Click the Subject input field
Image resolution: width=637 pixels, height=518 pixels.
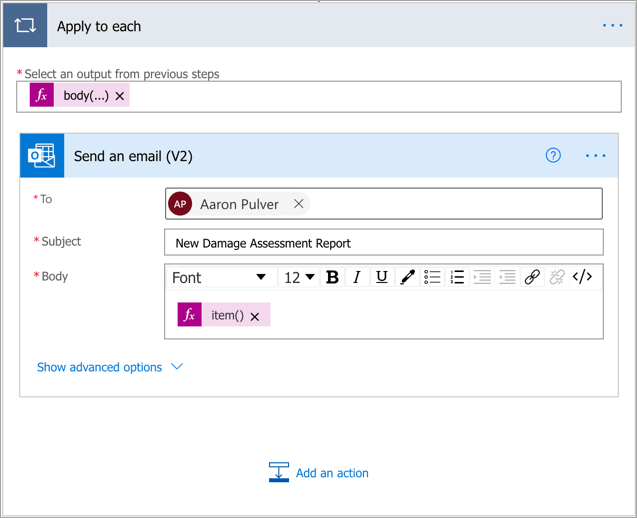coord(383,243)
